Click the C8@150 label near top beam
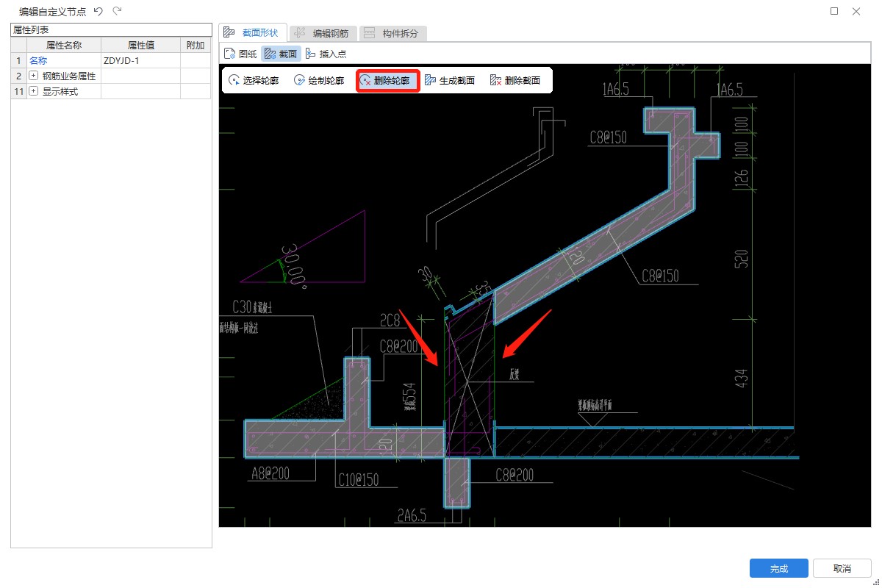The height and width of the screenshot is (588, 882). (x=608, y=137)
